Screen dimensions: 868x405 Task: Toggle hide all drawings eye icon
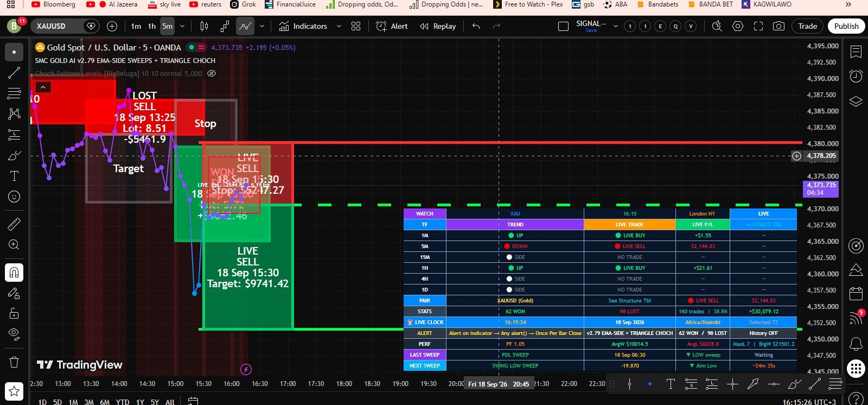point(14,333)
